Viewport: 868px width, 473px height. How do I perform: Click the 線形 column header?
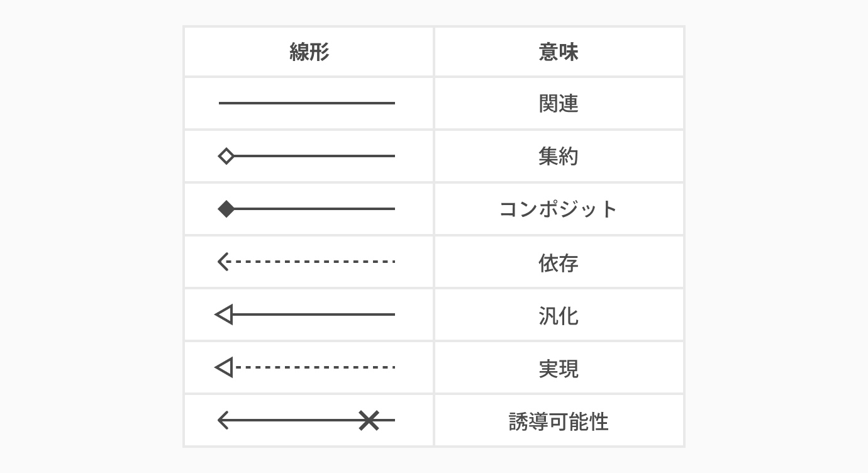pos(309,52)
